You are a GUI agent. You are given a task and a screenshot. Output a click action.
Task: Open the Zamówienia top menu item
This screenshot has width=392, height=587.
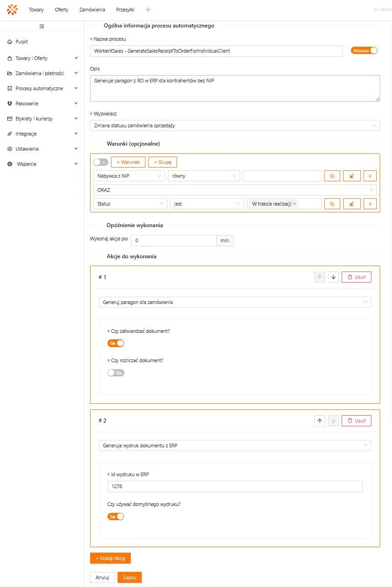[x=92, y=10]
